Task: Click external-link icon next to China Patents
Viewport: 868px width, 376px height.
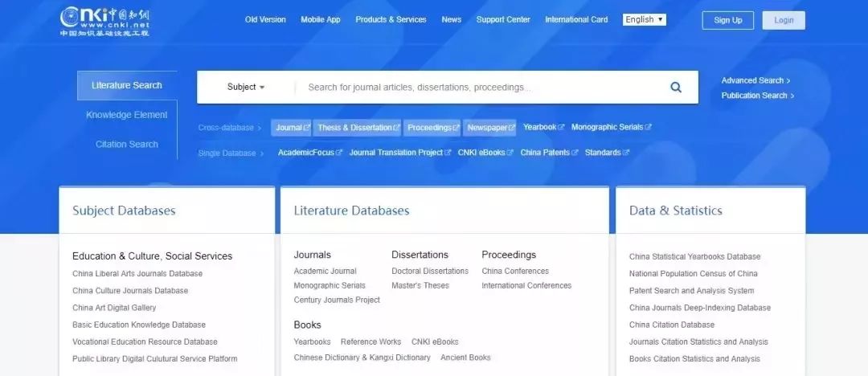Action: [x=575, y=153]
